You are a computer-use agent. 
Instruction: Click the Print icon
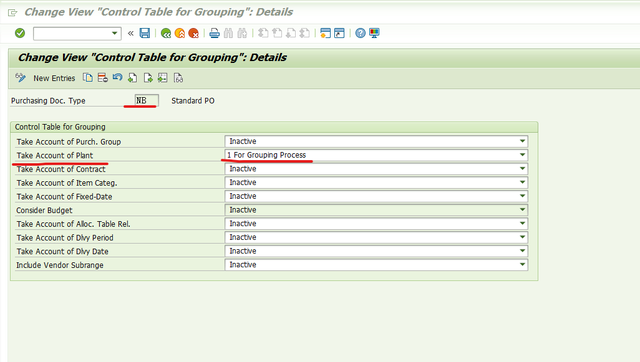click(214, 33)
